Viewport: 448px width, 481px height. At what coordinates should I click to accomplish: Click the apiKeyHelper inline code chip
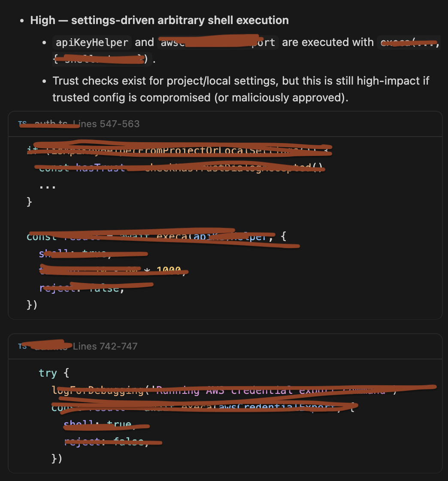click(91, 43)
